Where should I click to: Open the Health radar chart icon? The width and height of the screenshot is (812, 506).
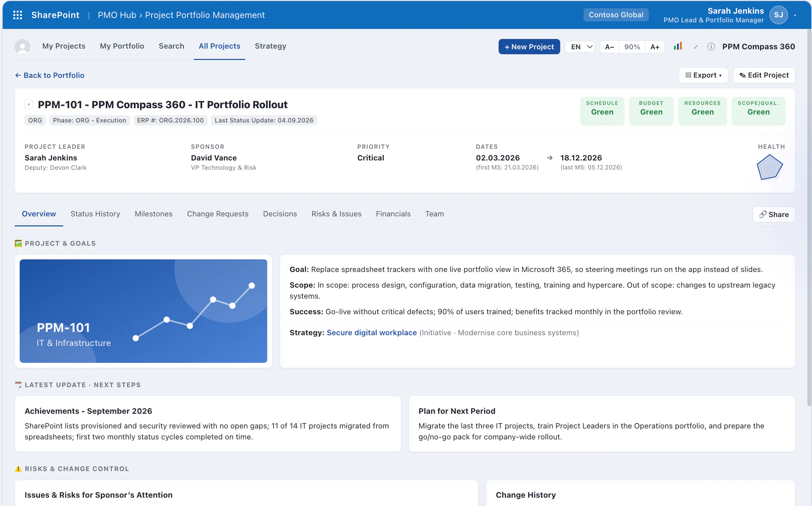(x=769, y=167)
